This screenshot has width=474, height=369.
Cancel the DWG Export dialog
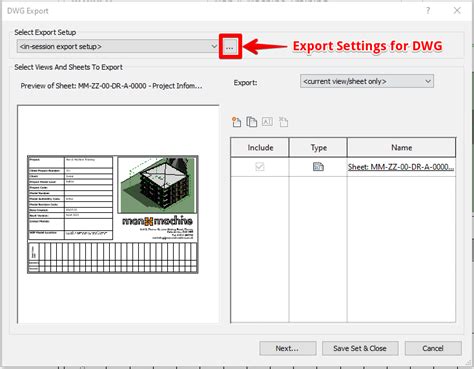tap(433, 348)
